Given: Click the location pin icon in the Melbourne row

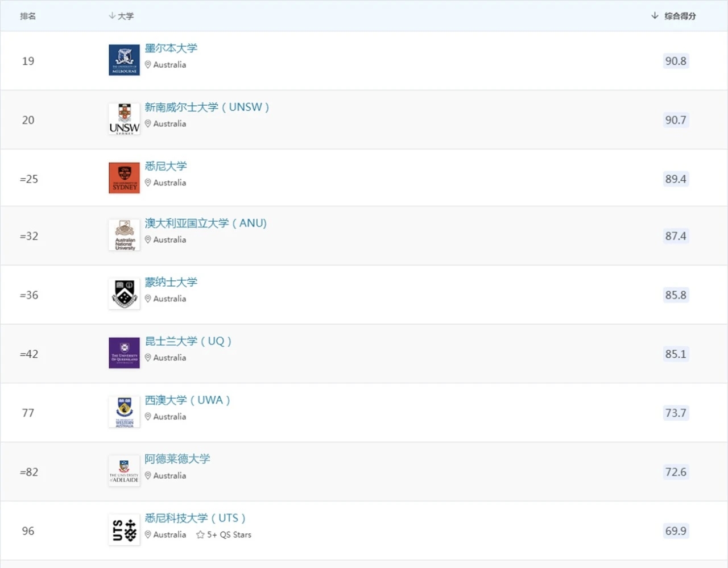Looking at the screenshot, I should point(148,64).
